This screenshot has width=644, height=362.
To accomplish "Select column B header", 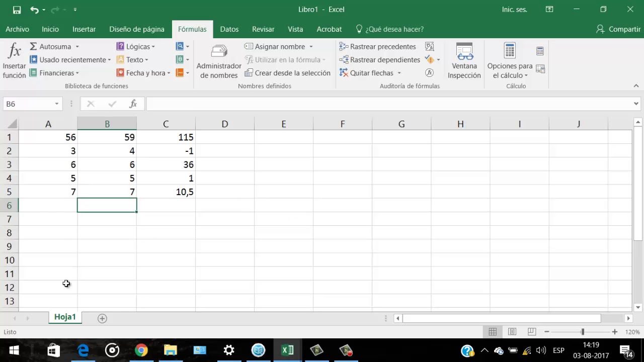I will pos(107,124).
